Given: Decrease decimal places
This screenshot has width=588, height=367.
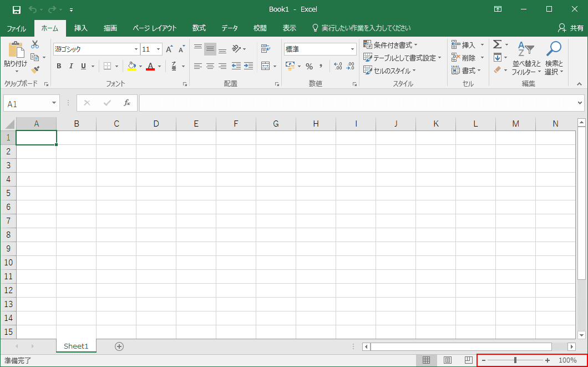Looking at the screenshot, I should [350, 66].
